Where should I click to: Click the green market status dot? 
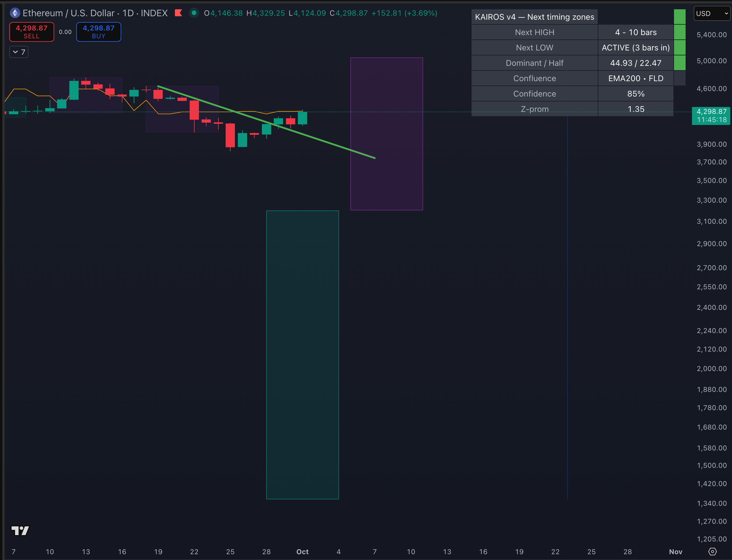(x=194, y=13)
